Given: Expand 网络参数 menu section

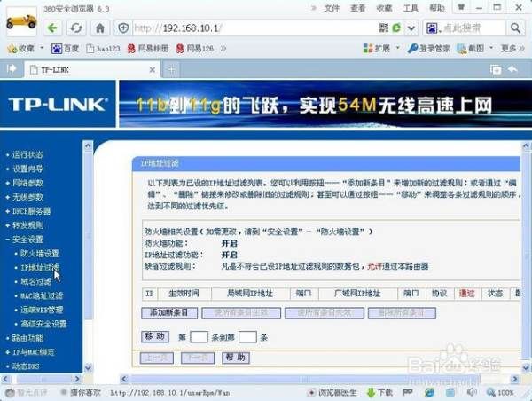Looking at the screenshot, I should pyautogui.click(x=27, y=183).
